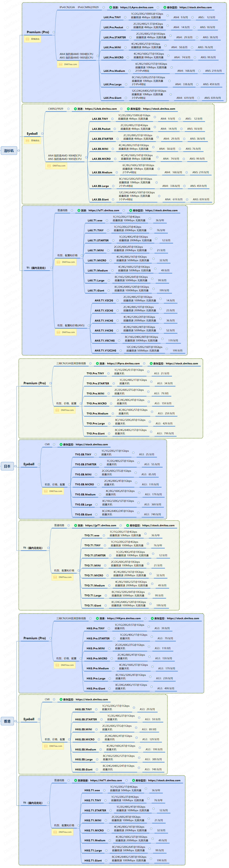Click the green plus icon before 库存监控 beside JPpro link
The height and width of the screenshot is (868, 229).
[151, 364]
